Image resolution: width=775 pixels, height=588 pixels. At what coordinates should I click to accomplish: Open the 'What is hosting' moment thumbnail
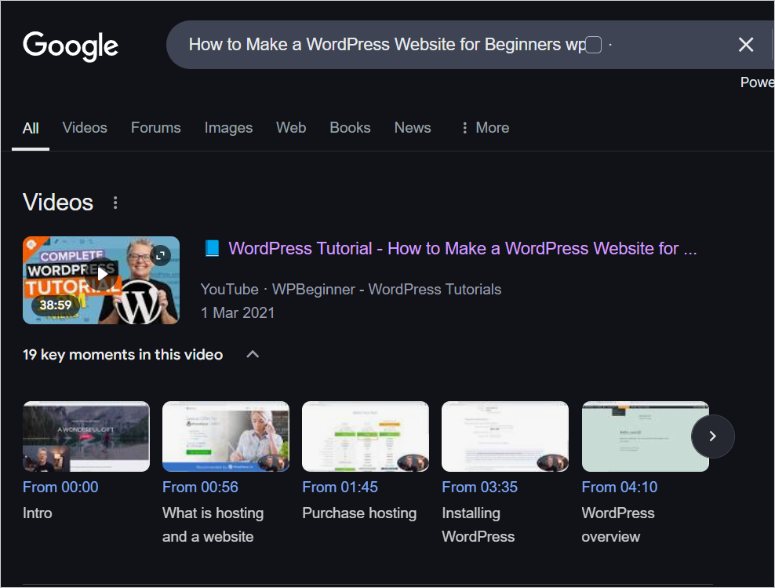click(226, 436)
